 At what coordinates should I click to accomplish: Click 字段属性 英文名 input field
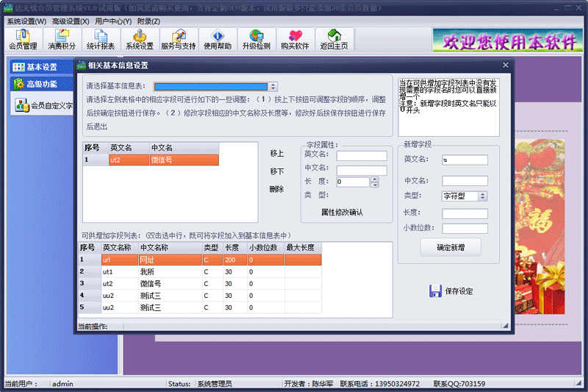(362, 156)
